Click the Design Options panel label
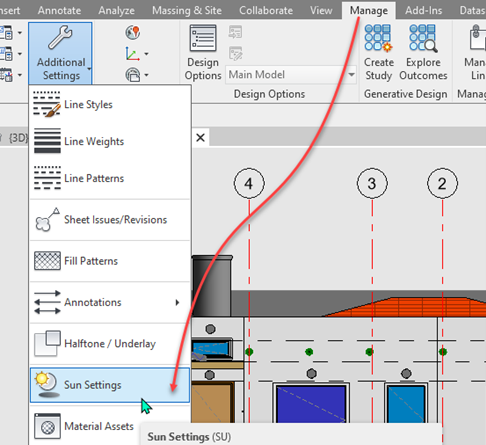Viewport: 486px width, 445px height. click(269, 94)
